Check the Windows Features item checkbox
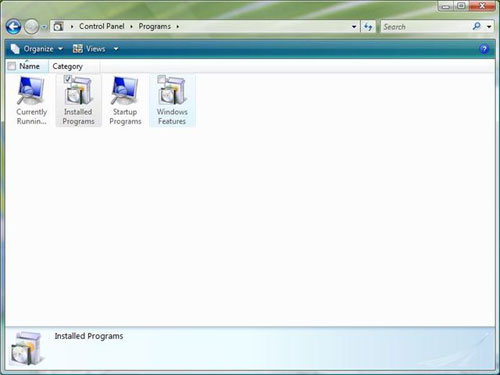Image resolution: width=500 pixels, height=375 pixels. click(x=161, y=79)
